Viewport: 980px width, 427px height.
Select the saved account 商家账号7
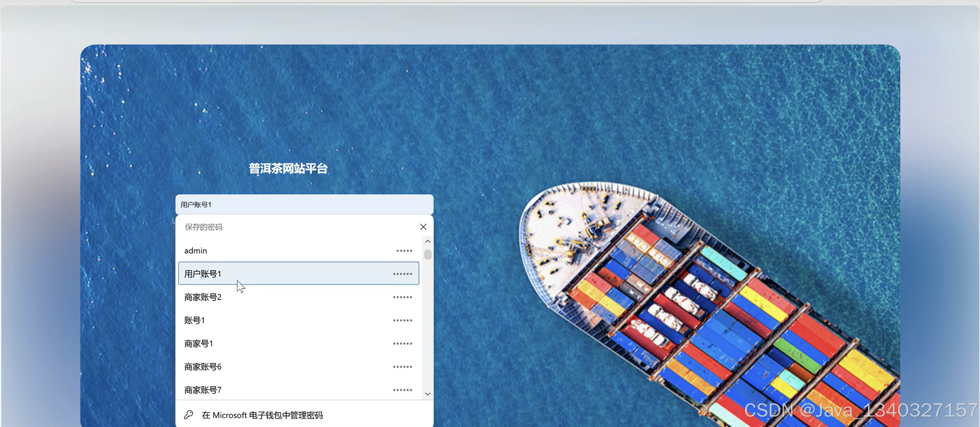tap(299, 390)
